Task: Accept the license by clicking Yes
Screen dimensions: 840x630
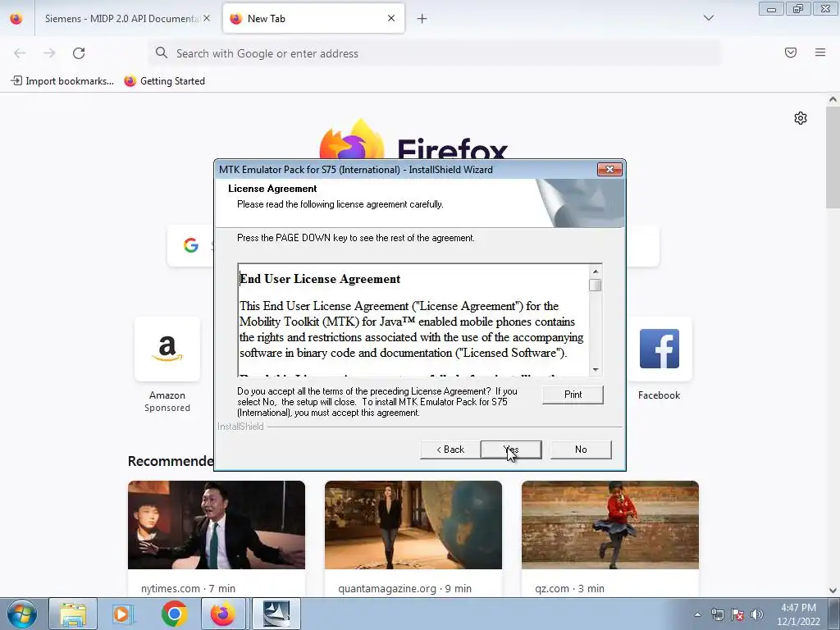Action: click(x=511, y=450)
